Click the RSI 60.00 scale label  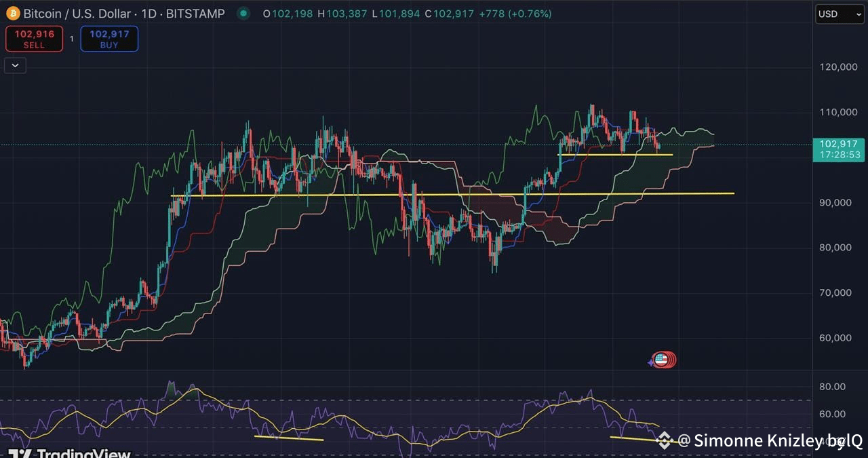[833, 414]
